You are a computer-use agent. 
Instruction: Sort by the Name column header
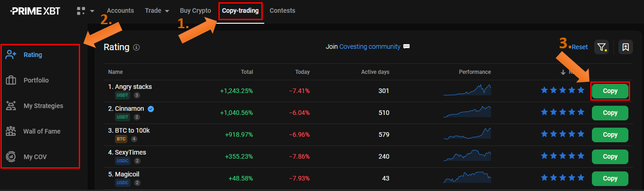(115, 72)
